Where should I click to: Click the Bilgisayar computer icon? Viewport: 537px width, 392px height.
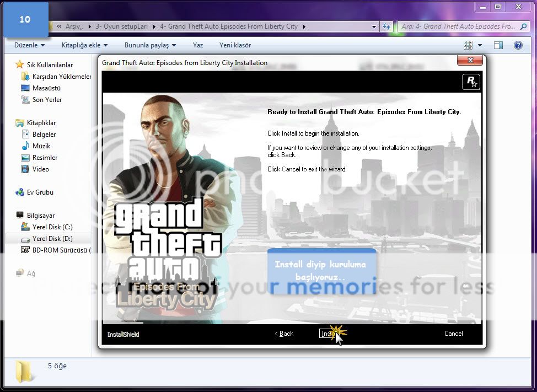point(19,215)
